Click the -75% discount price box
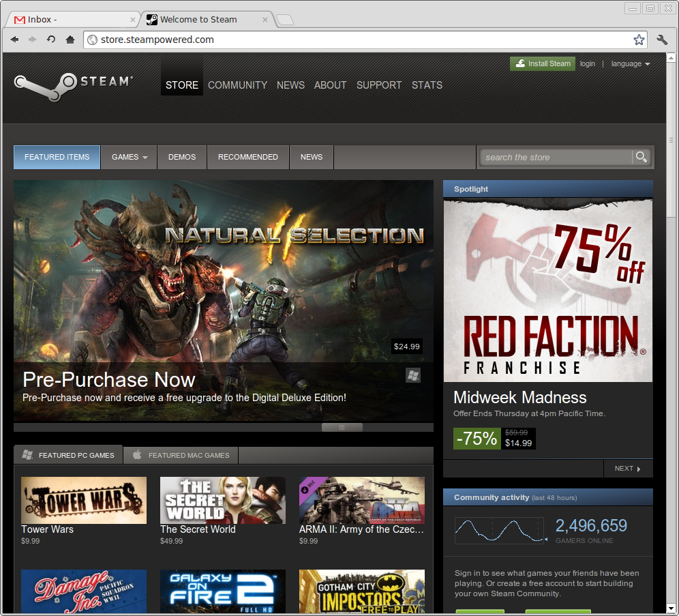This screenshot has width=679, height=616. coord(494,439)
